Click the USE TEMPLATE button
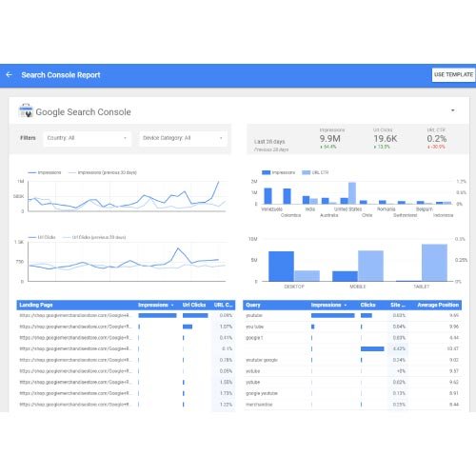The height and width of the screenshot is (476, 476). pyautogui.click(x=453, y=75)
